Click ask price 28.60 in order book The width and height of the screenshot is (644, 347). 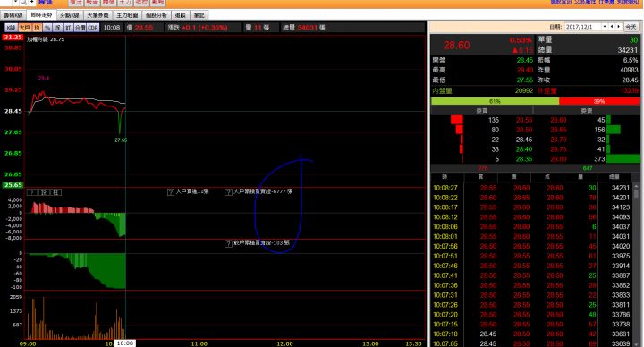558,120
